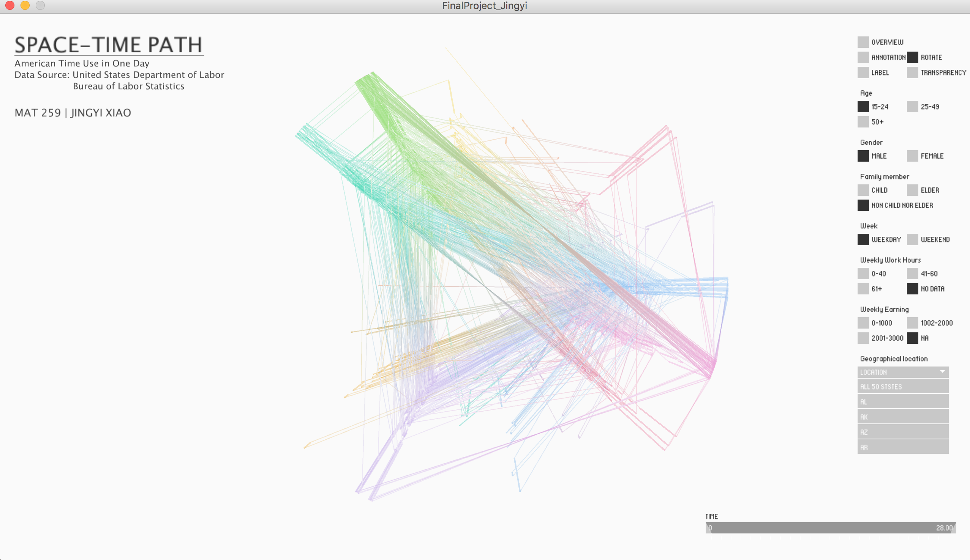The width and height of the screenshot is (970, 560).
Task: Disable the ROTATE toggle
Action: pyautogui.click(x=912, y=57)
